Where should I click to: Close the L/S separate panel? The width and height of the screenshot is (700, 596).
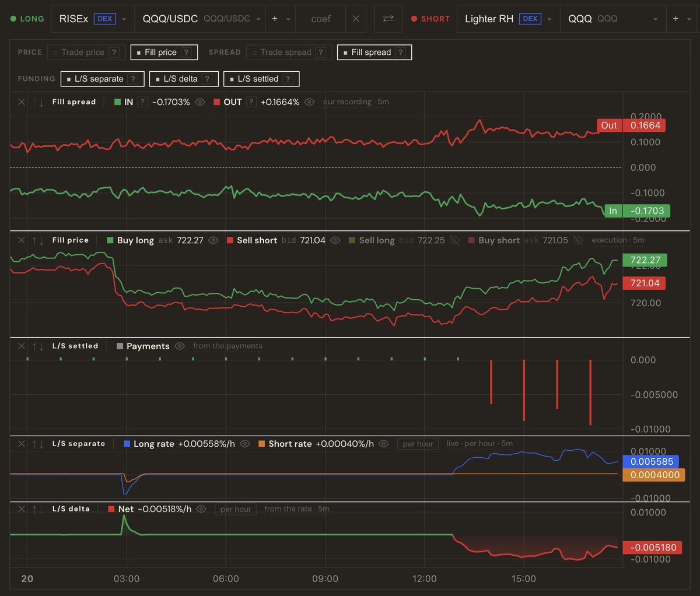21,444
